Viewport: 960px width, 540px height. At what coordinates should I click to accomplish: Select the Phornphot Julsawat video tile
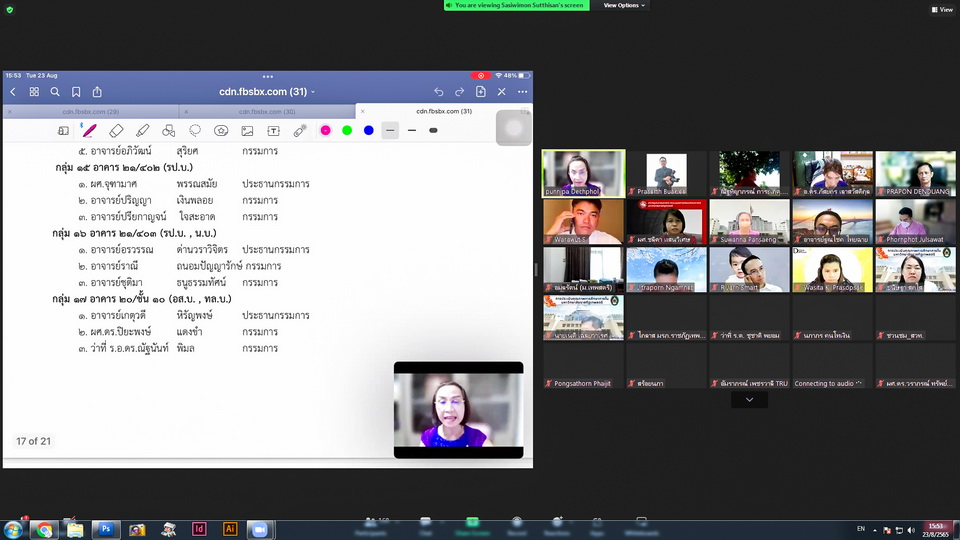pyautogui.click(x=915, y=222)
